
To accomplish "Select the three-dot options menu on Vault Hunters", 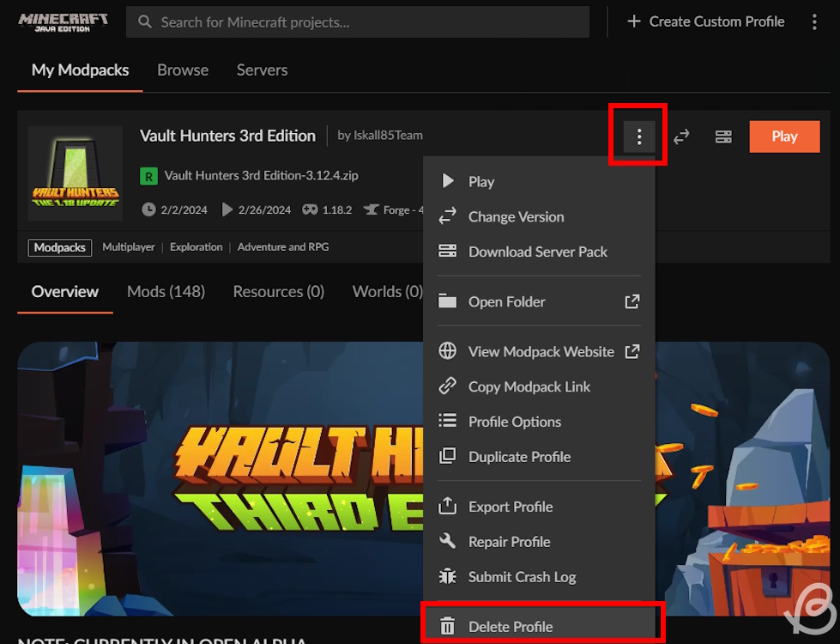I will [638, 136].
